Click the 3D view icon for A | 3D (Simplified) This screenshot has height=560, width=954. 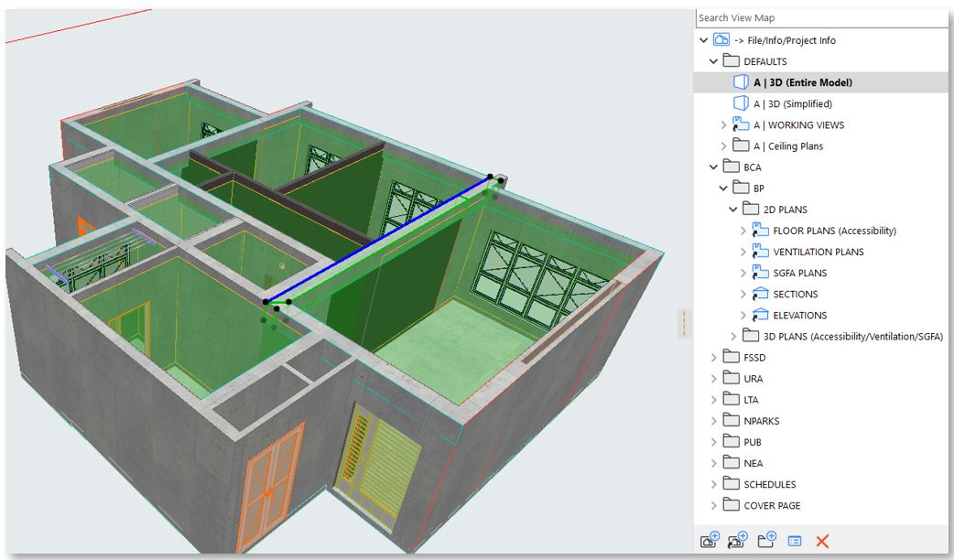pos(742,103)
